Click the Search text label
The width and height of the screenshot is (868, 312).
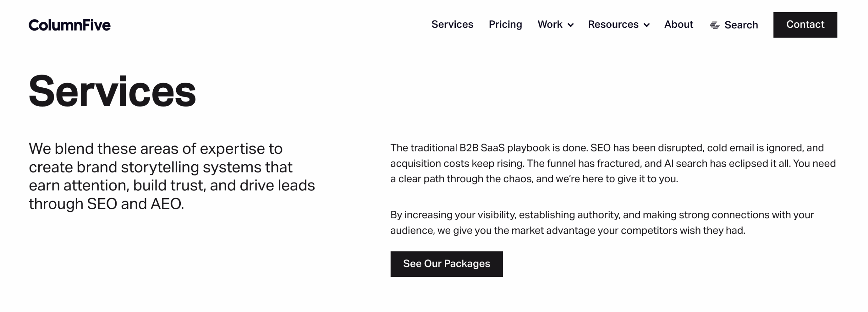(x=741, y=25)
